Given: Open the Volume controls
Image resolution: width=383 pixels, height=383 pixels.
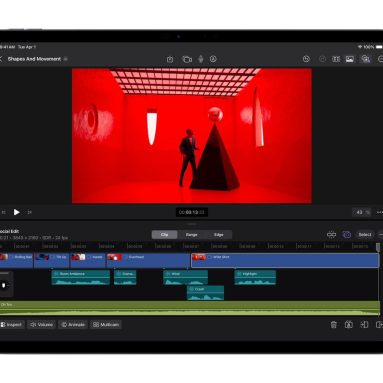Looking at the screenshot, I should click(41, 325).
